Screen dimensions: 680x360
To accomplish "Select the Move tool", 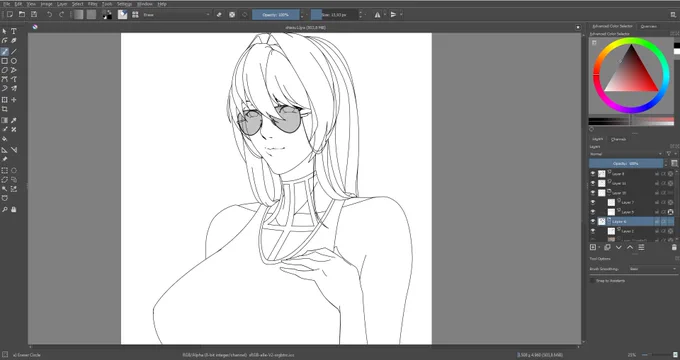I will tap(14, 100).
